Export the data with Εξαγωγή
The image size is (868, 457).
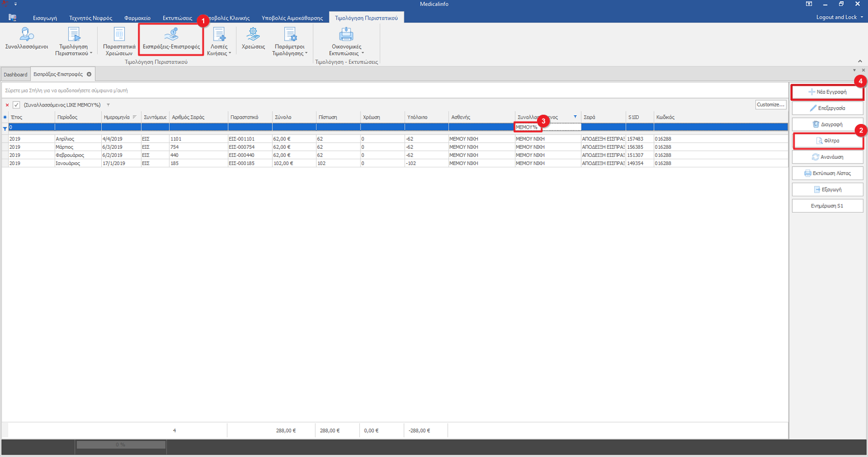click(827, 189)
